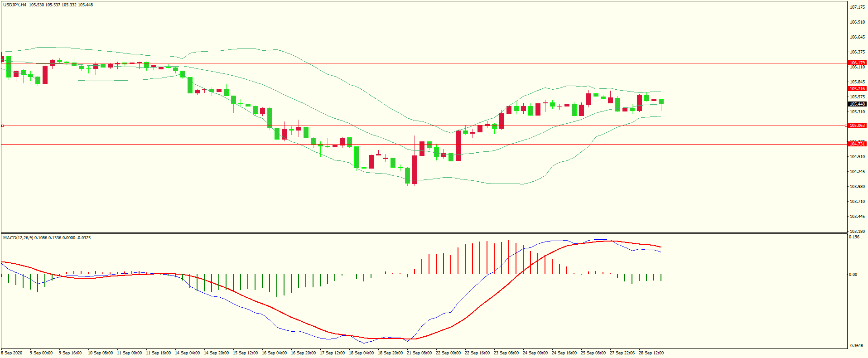Screen dimensions: 868x358
Task: Click the 8 Sep 2020 date label
Action: (12, 353)
